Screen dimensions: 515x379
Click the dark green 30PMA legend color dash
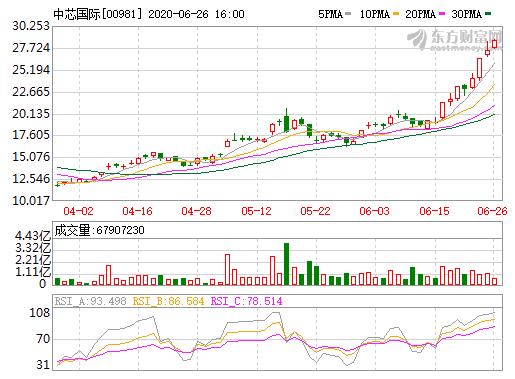pos(488,14)
